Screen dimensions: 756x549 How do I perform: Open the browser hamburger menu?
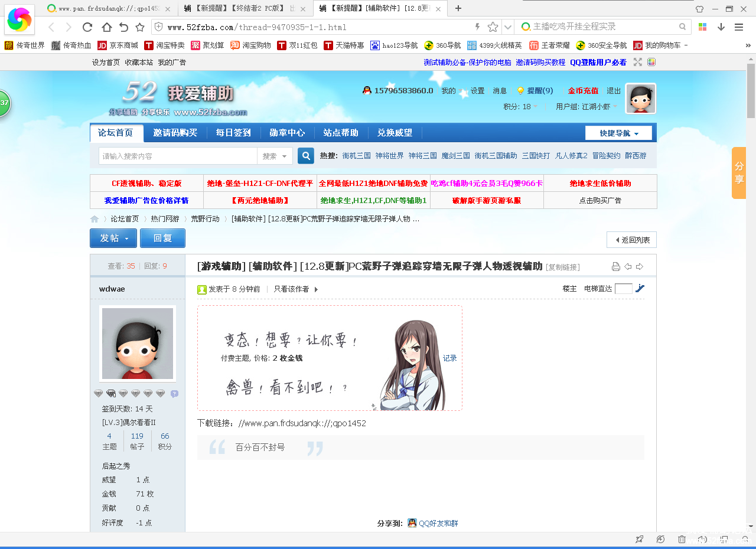point(739,27)
